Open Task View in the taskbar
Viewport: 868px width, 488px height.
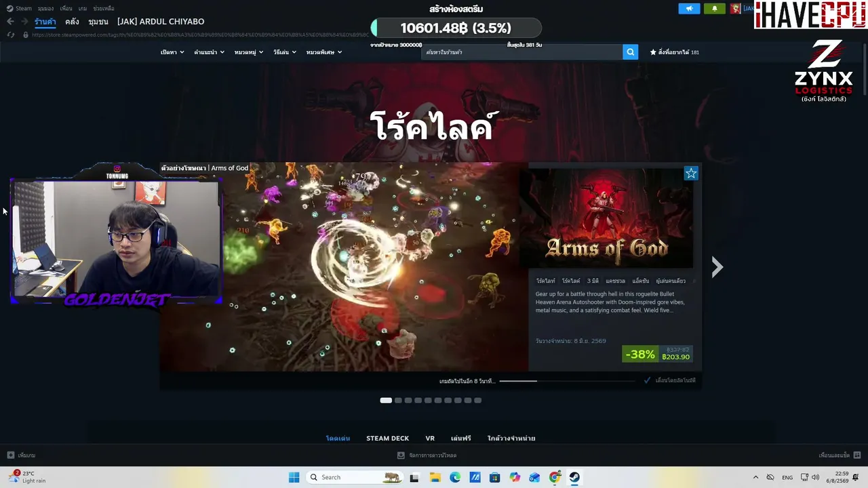coord(414,477)
